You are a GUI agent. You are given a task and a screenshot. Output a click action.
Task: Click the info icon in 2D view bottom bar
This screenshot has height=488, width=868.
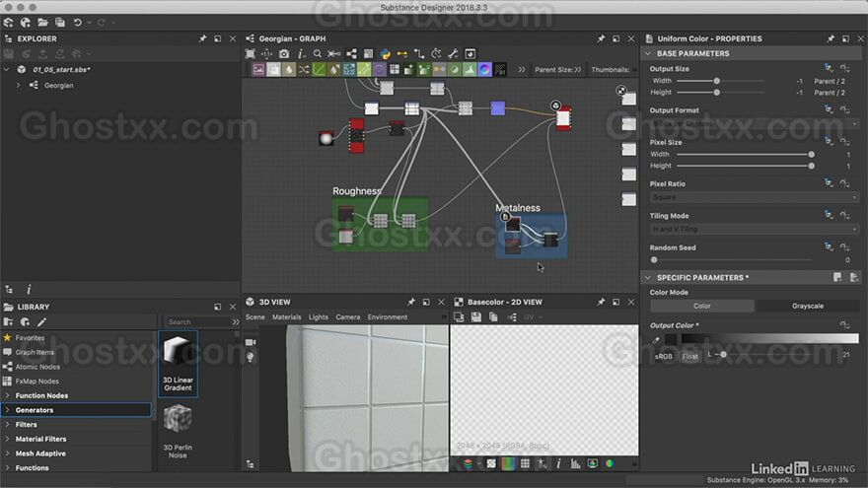click(558, 463)
